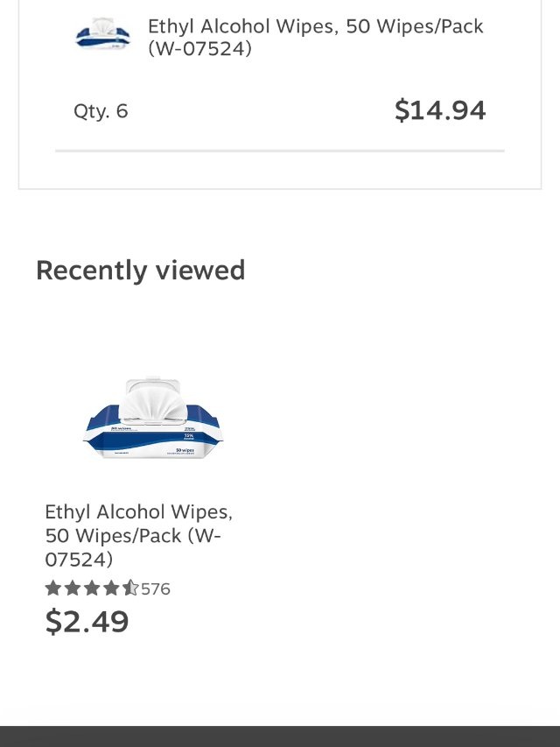The width and height of the screenshot is (560, 747).
Task: Click the Qty. 6 quantity label
Action: coord(101,111)
